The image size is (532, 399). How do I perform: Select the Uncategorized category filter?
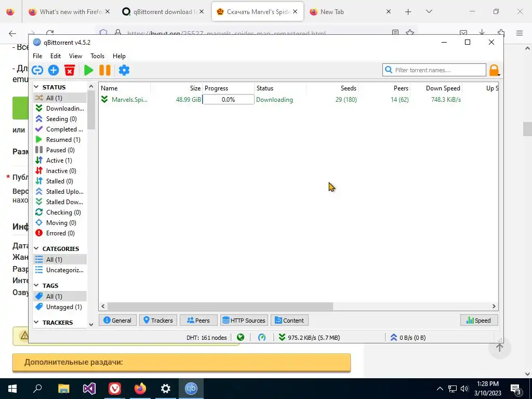[x=60, y=270]
